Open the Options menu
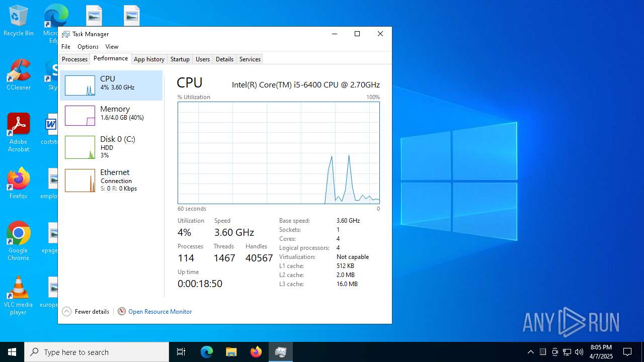The image size is (644, 362). pos(88,47)
